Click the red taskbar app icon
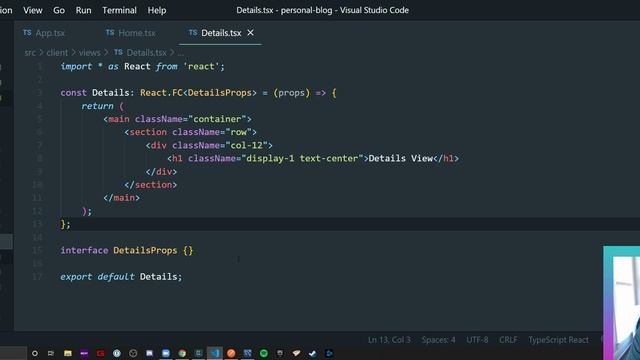 (x=100, y=353)
